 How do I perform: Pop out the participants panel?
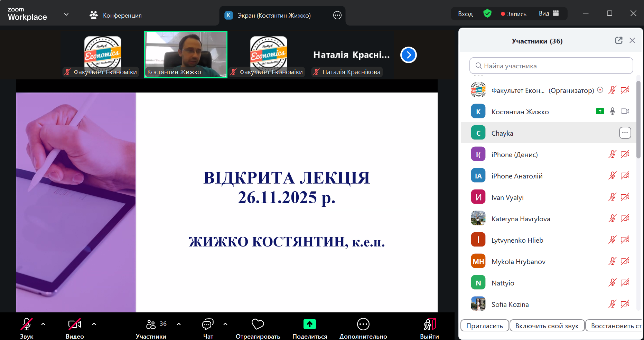tap(618, 40)
